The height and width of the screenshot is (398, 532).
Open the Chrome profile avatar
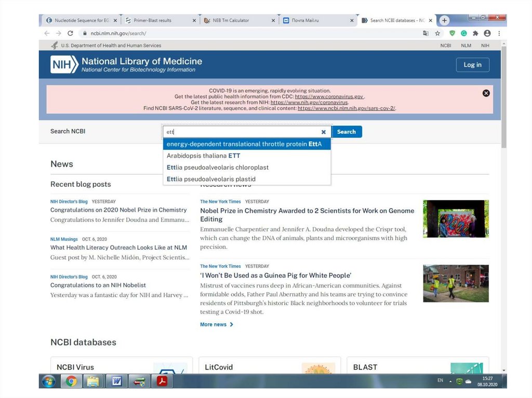pos(487,33)
